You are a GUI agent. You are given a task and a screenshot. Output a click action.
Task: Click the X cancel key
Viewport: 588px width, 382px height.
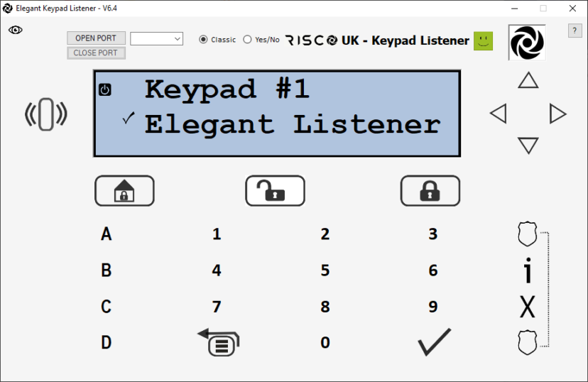pos(527,307)
